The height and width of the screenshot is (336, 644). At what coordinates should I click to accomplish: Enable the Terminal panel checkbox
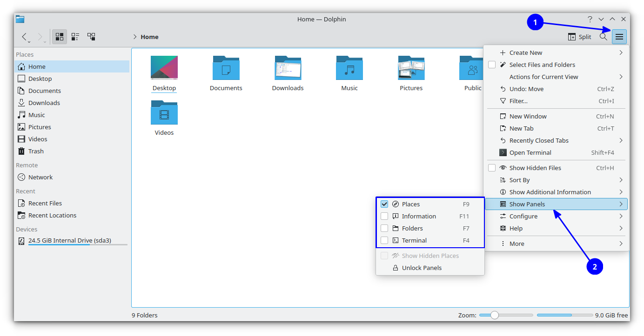[384, 240]
